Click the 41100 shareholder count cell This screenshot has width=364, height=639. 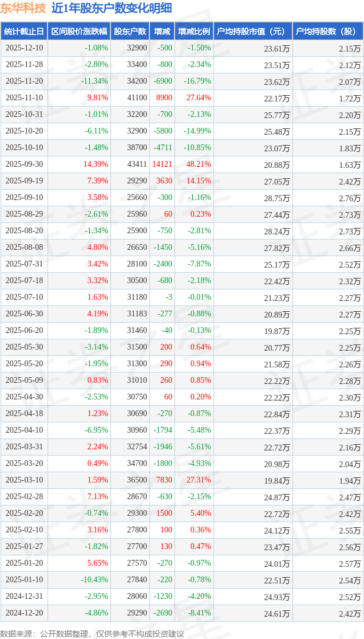(x=130, y=98)
